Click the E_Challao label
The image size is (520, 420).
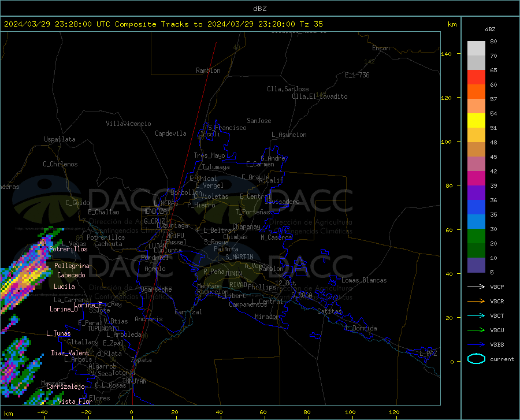pos(103,212)
